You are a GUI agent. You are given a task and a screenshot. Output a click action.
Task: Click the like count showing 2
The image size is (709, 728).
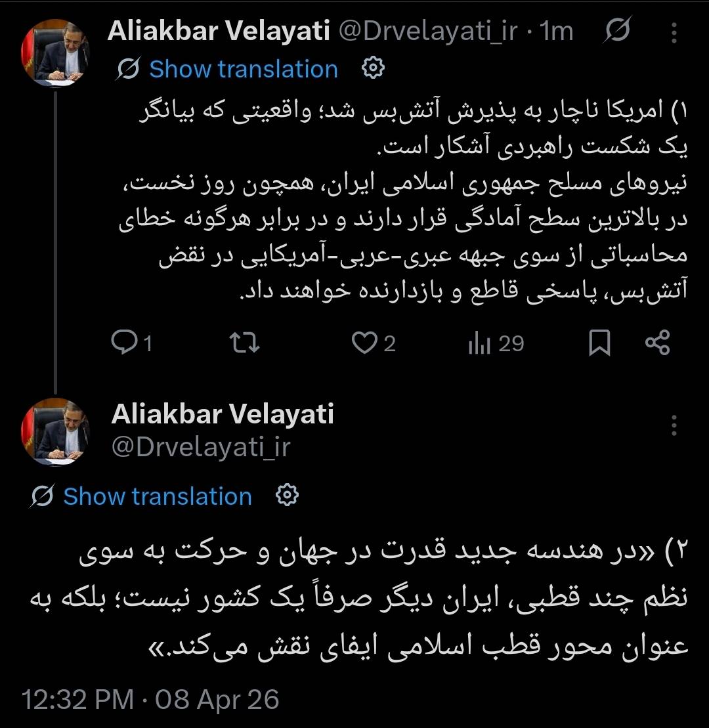[391, 342]
